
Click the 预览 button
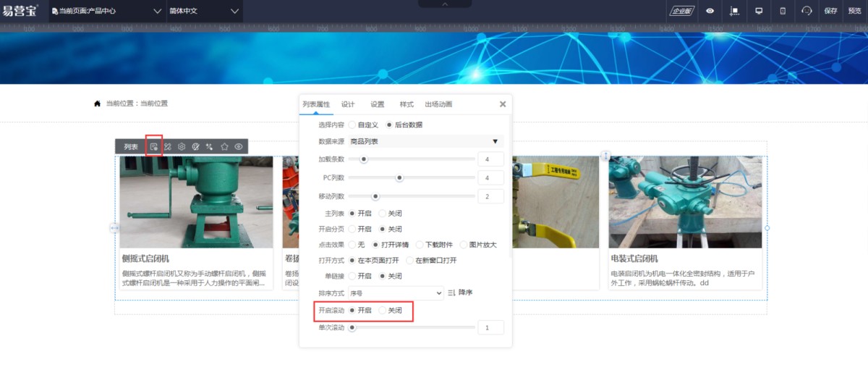pyautogui.click(x=854, y=11)
